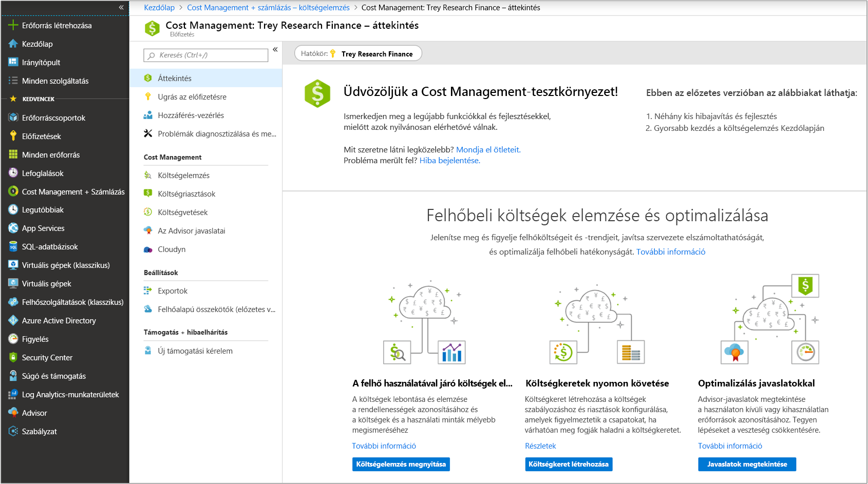Click the Lefoglalások clock icon
This screenshot has width=868, height=484.
coord(13,173)
